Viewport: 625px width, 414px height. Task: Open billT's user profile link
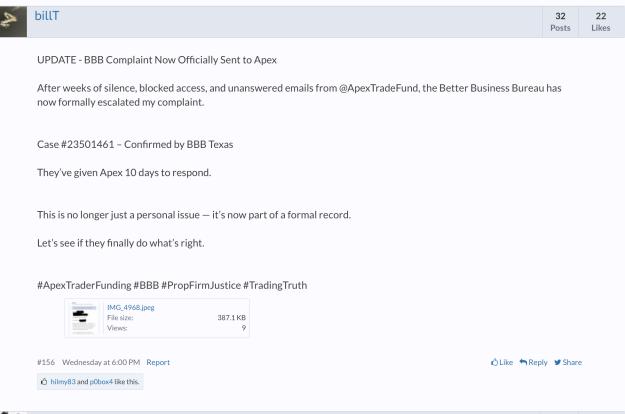47,16
